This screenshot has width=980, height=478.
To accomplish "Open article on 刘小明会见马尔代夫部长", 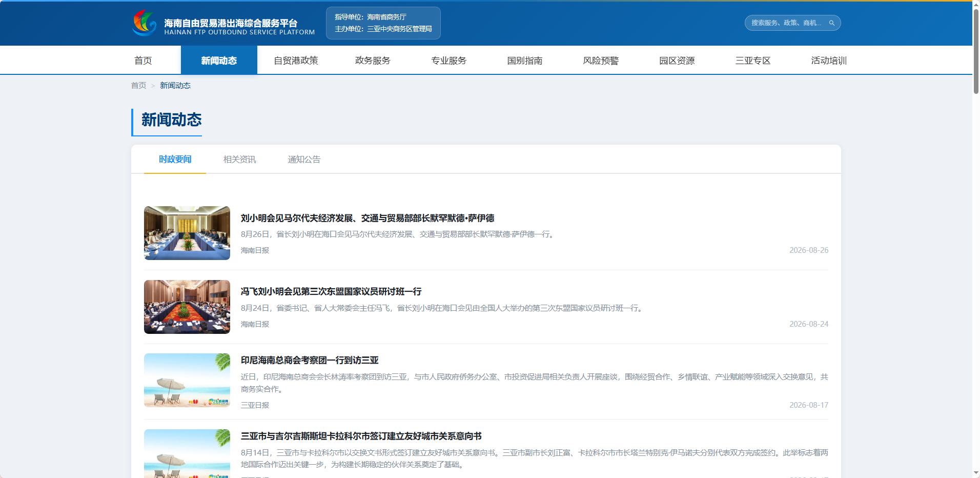I will click(x=367, y=218).
